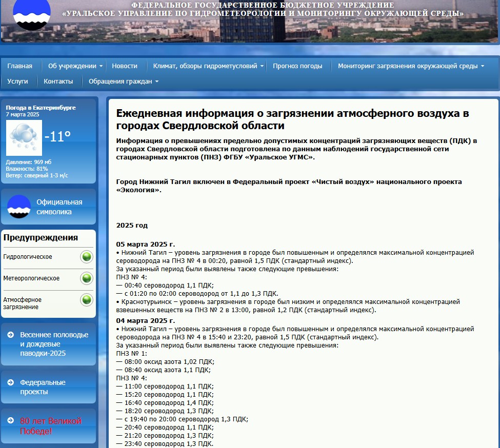The width and height of the screenshot is (500, 448).
Task: Expand Климат, обзоры гидрометусловий dropdown
Action: tap(208, 66)
